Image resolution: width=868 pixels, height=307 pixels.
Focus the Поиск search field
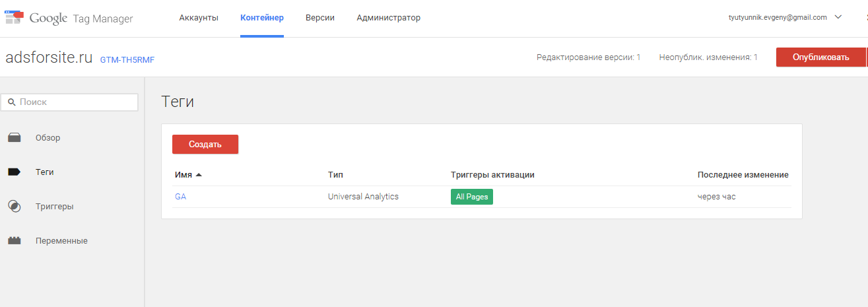[x=69, y=102]
